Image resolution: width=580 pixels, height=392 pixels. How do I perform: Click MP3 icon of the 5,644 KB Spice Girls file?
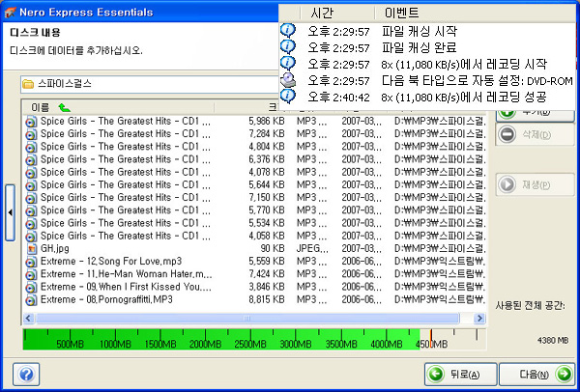pyautogui.click(x=32, y=185)
